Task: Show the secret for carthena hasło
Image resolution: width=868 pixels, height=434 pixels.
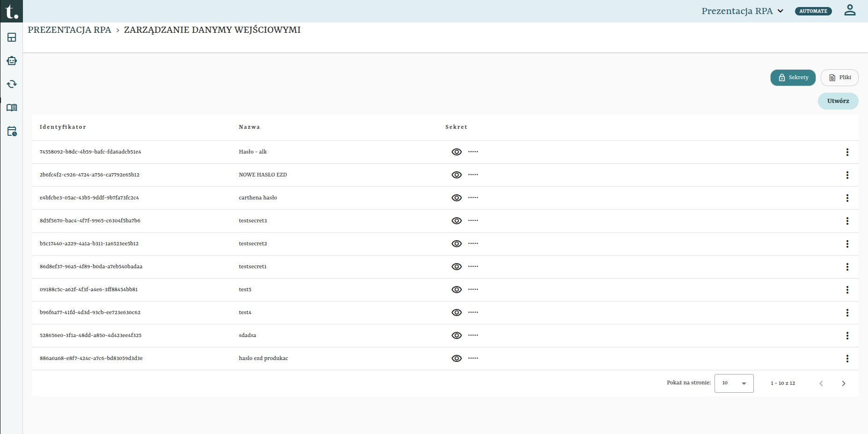Action: tap(457, 198)
